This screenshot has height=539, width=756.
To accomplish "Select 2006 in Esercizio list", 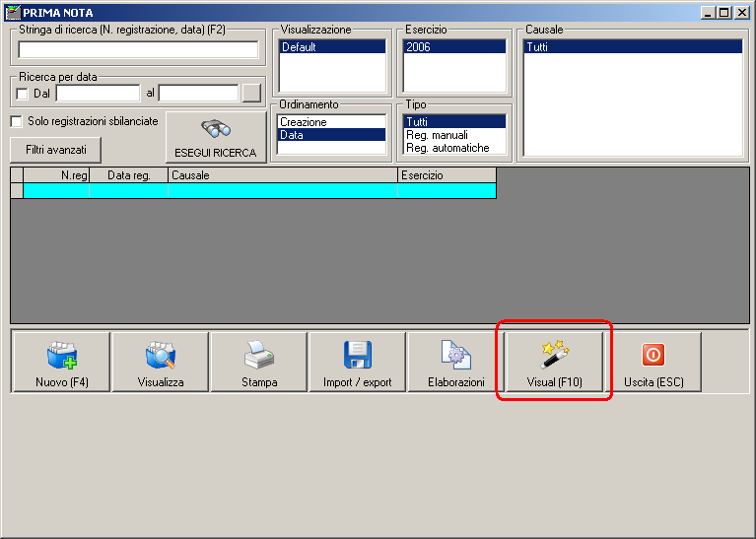I will (454, 46).
